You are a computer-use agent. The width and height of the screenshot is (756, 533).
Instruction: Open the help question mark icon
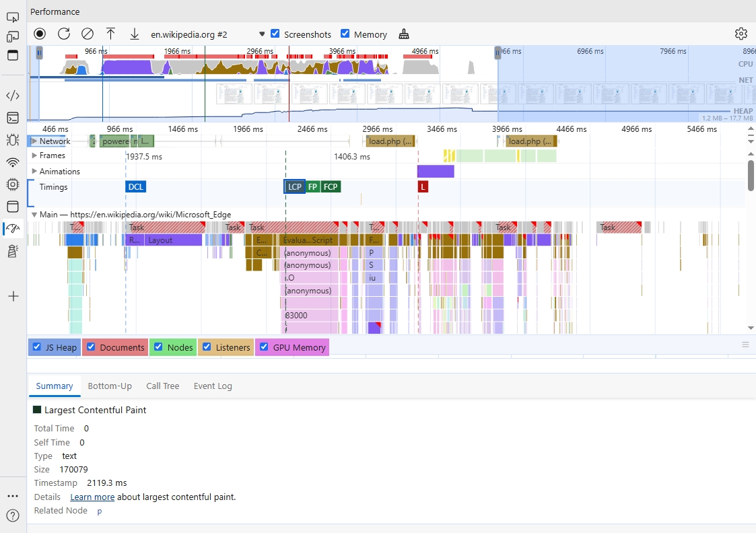13,516
